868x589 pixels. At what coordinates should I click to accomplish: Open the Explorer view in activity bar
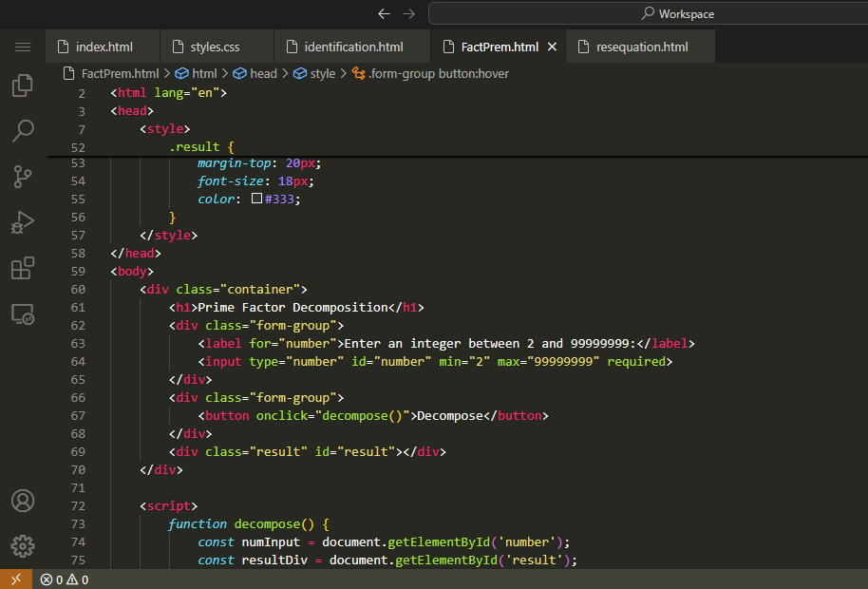tap(23, 86)
